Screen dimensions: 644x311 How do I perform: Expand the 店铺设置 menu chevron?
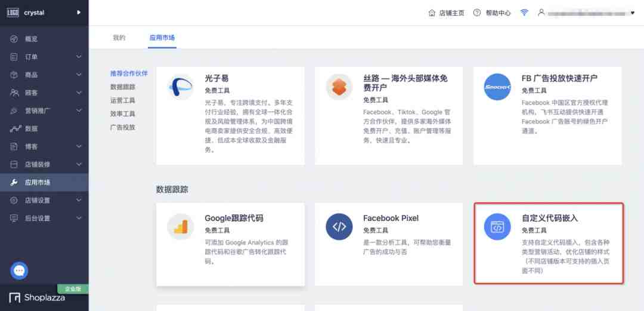[79, 201]
